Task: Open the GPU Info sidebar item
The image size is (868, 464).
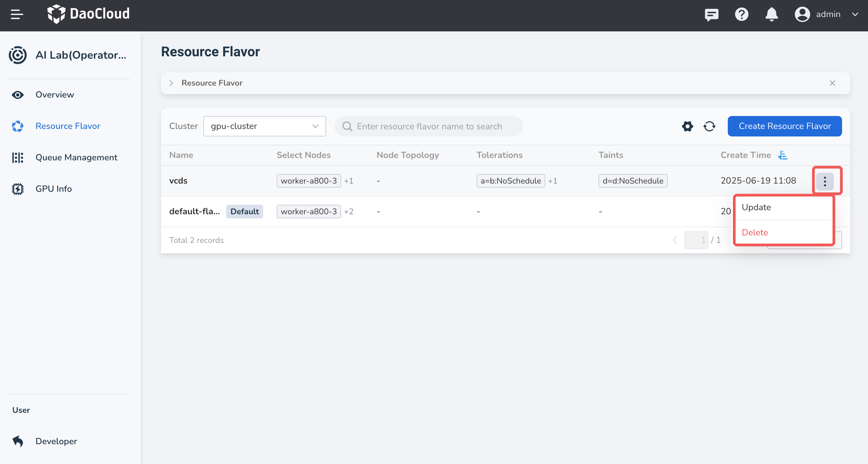Action: click(x=54, y=189)
